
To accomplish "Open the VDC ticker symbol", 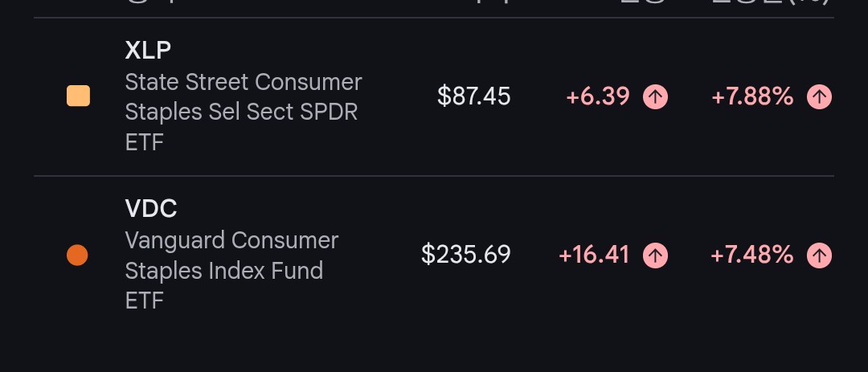I will (x=151, y=209).
